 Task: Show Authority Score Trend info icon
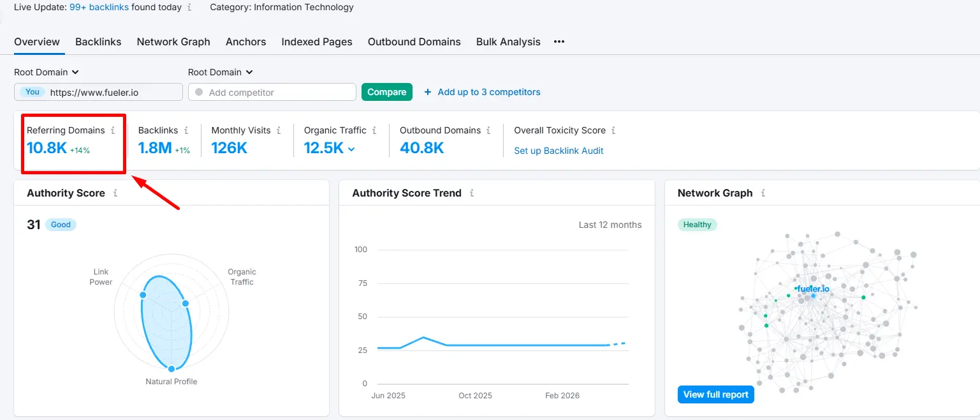pyautogui.click(x=472, y=193)
